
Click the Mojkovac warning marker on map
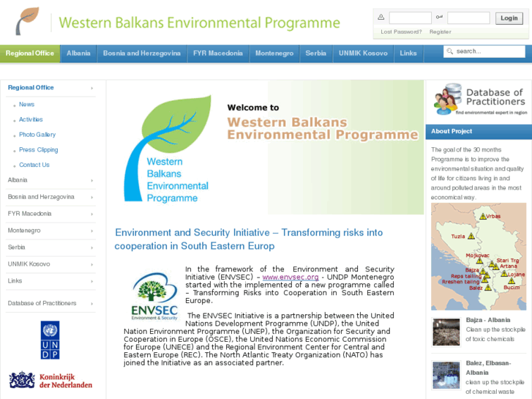point(479,261)
